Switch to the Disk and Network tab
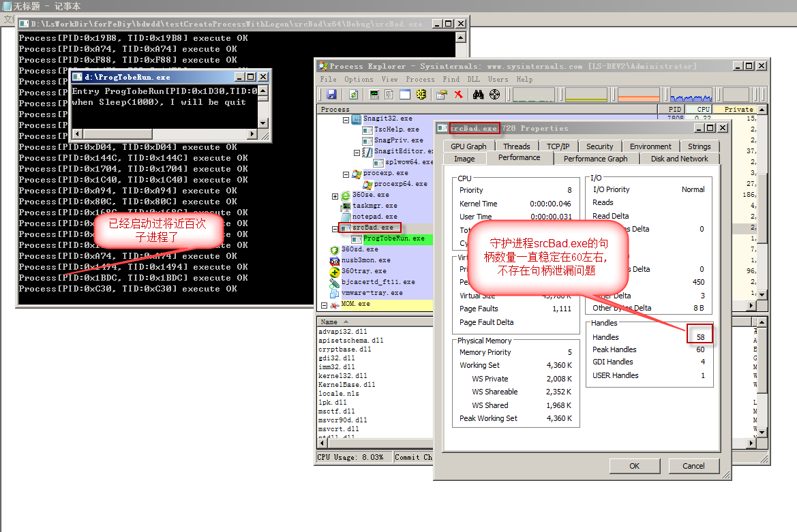This screenshot has width=797, height=532. [679, 159]
